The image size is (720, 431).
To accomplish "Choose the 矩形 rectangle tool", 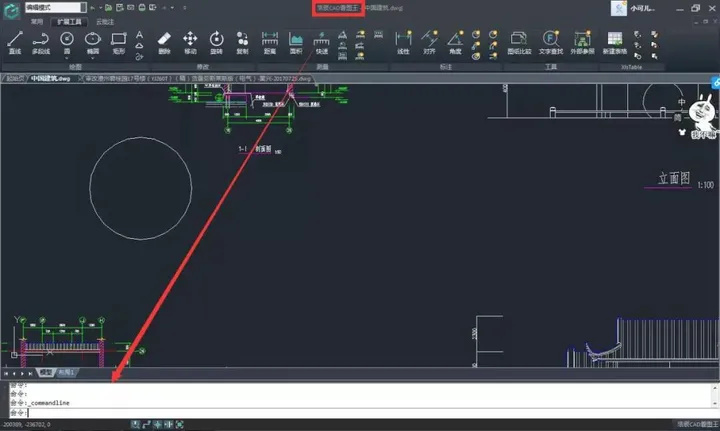I will click(118, 43).
